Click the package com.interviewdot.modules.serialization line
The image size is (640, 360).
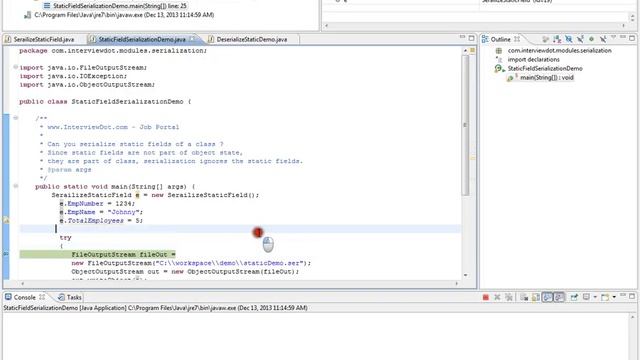tap(113, 51)
